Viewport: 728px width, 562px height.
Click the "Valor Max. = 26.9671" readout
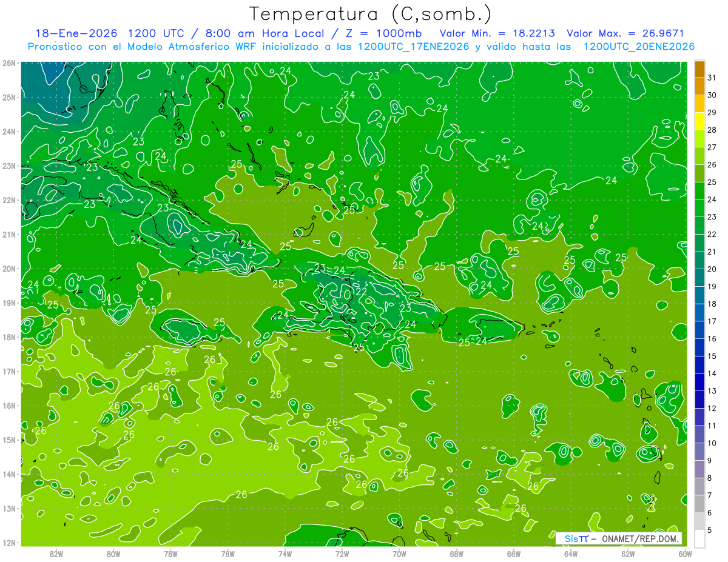[x=625, y=33]
